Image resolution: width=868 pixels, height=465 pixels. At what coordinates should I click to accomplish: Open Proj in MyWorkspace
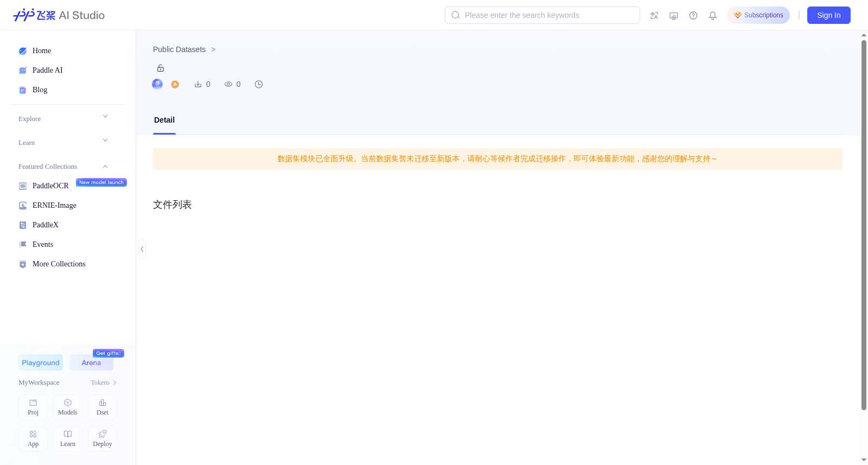pos(33,407)
